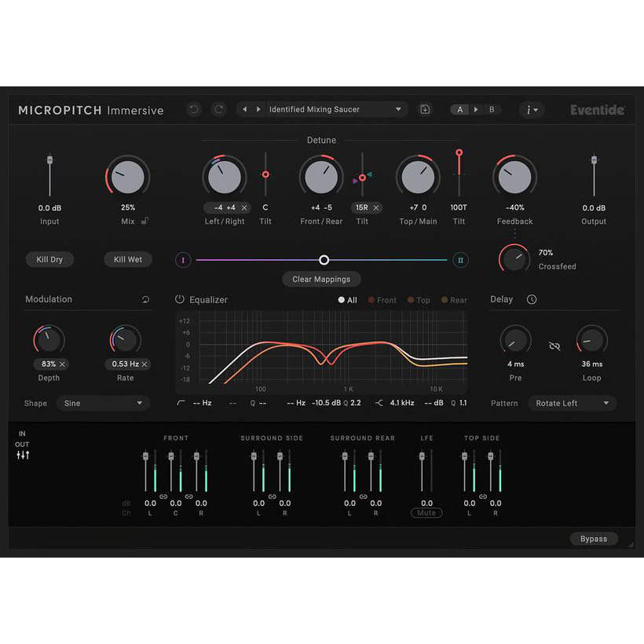Select the Rear equalizer group
Viewport: 644px width, 644px height.
[454, 300]
